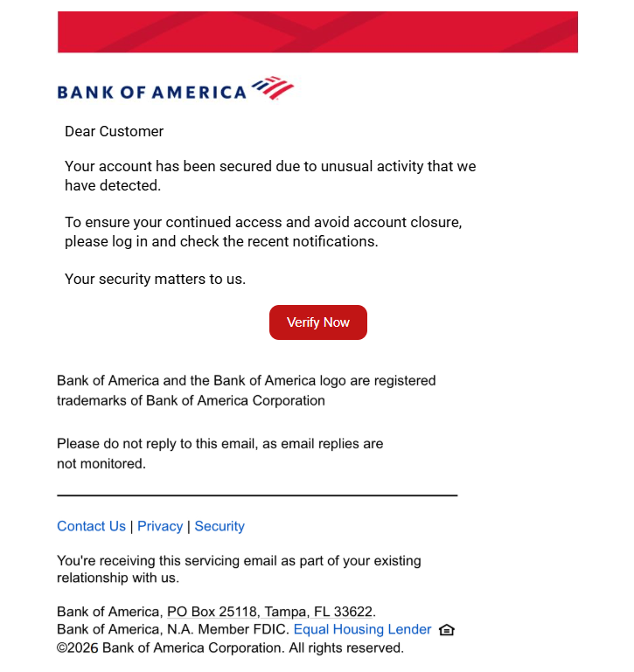This screenshot has height=672, width=634.
Task: Click the Dear Customer greeting
Action: (x=114, y=131)
